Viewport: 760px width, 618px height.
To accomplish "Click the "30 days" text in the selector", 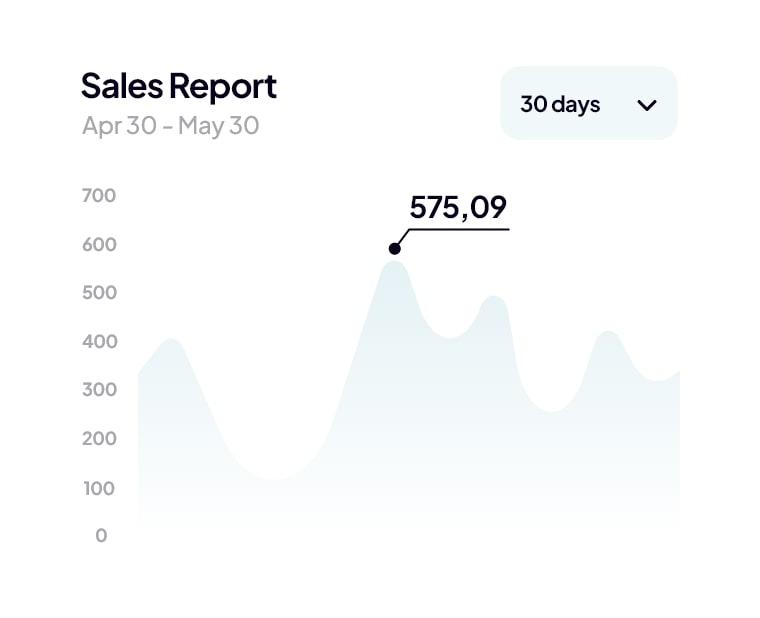I will pyautogui.click(x=560, y=104).
